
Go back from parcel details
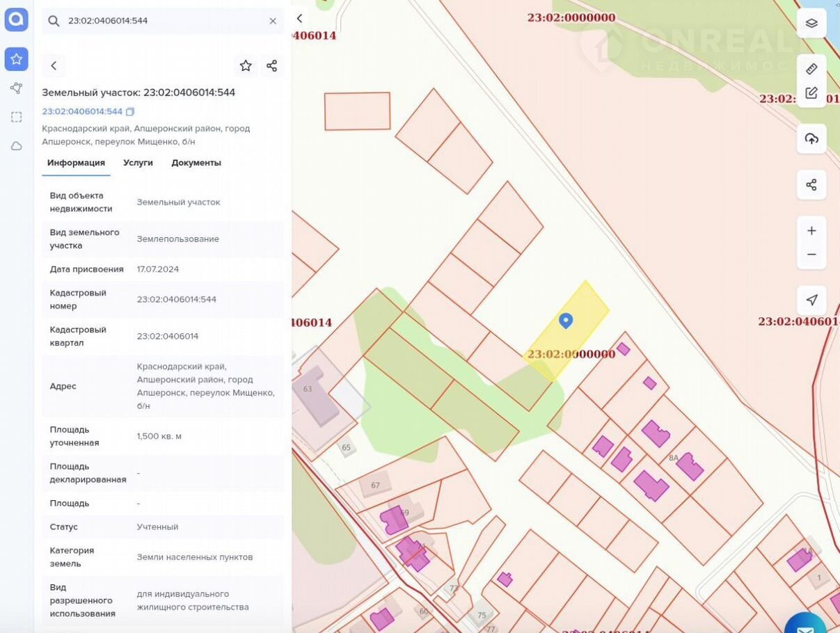pyautogui.click(x=54, y=66)
